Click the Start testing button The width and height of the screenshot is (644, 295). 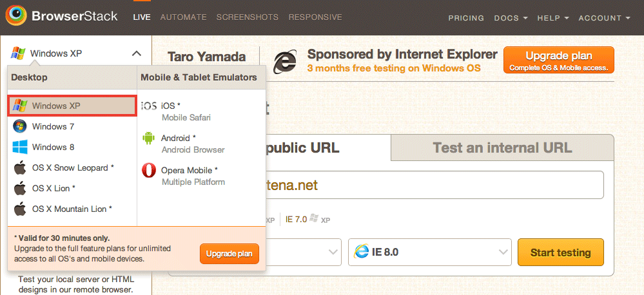(x=561, y=252)
